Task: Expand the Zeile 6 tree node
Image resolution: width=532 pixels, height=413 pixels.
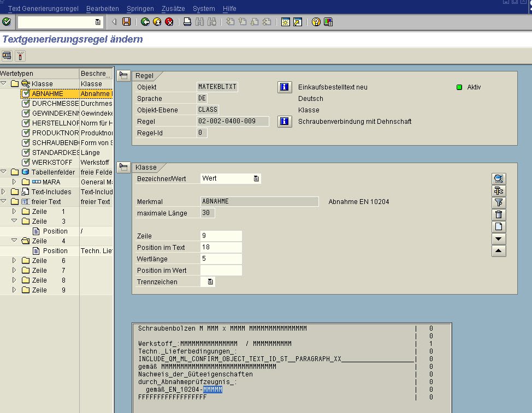Action: tap(14, 261)
